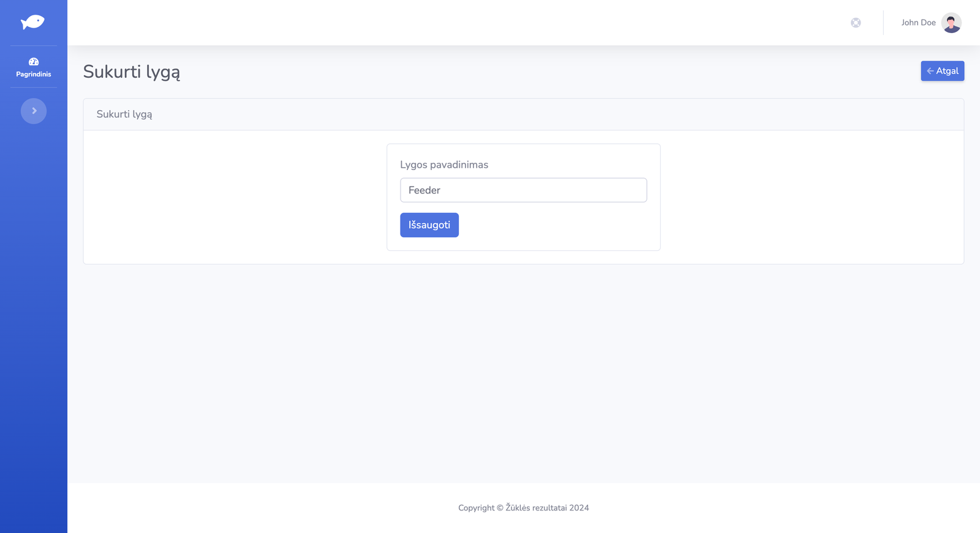Click the left arrow icon in Atgal

(930, 71)
